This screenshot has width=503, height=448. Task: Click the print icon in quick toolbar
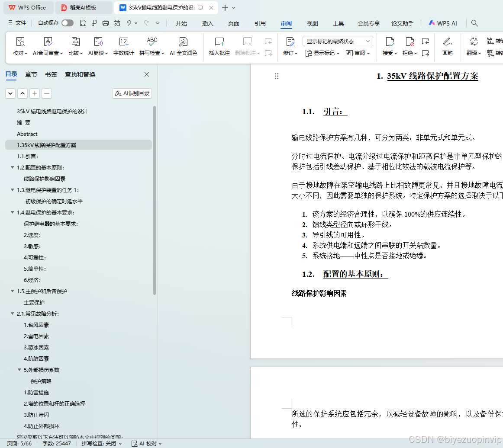pyautogui.click(x=106, y=23)
